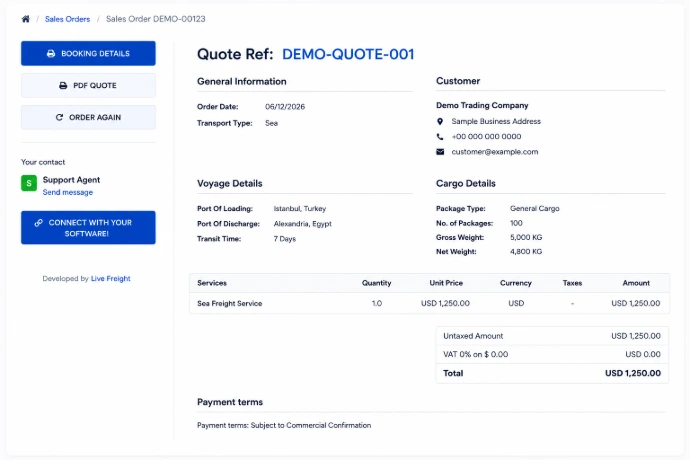Screen dimensions: 690x460
Task: Go to home via house icon
Action: pos(26,19)
